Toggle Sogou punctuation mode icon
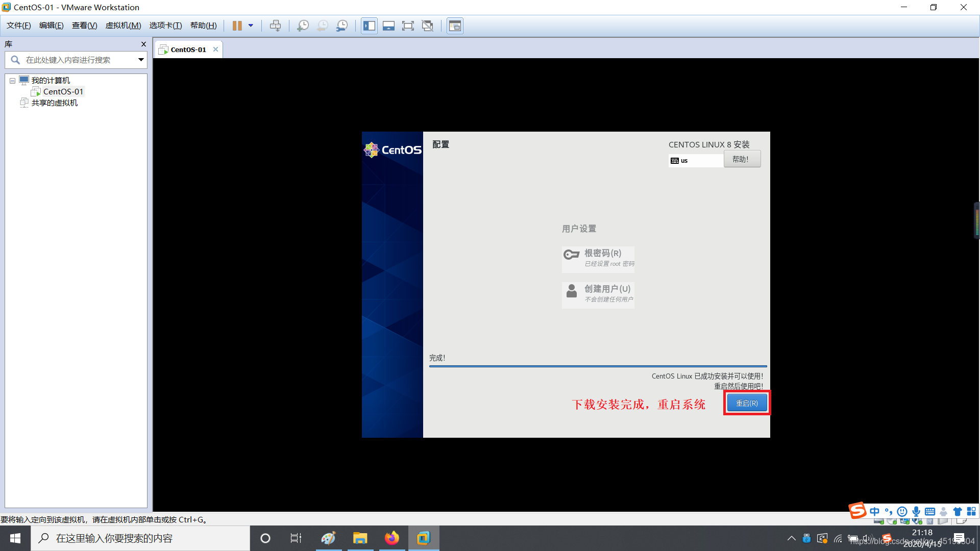The width and height of the screenshot is (980, 551). (x=889, y=511)
